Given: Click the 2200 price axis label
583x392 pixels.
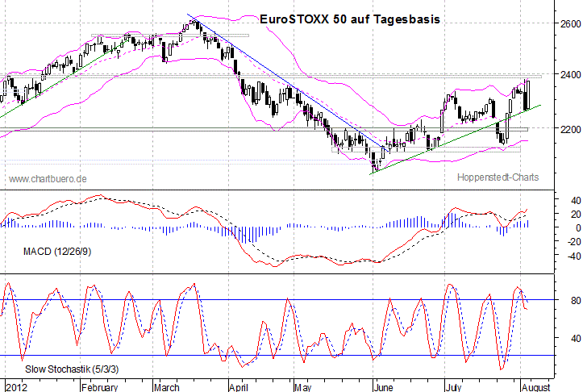Looking at the screenshot, I should [570, 129].
